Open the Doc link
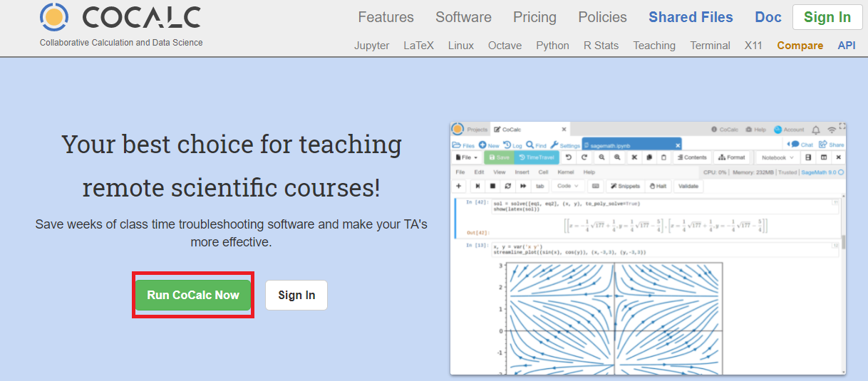This screenshot has height=381, width=868. [x=768, y=17]
